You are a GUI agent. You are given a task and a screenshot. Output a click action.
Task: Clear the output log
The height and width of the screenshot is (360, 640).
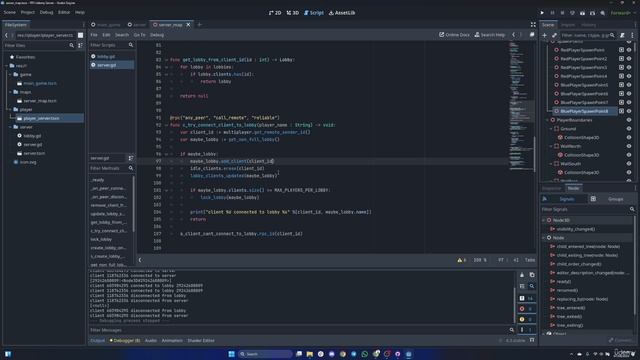click(522, 275)
